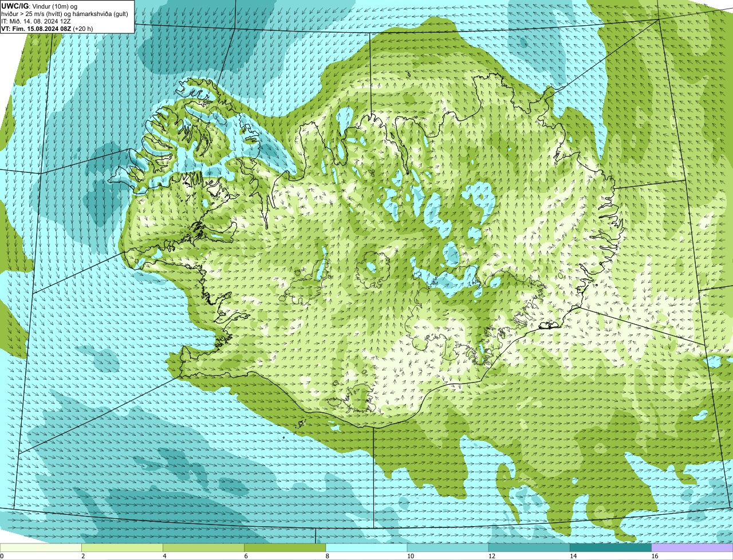Viewport: 733px width, 560px height.
Task: Click the 4–6 m/s medium green legend swatch
Action: pos(203,548)
